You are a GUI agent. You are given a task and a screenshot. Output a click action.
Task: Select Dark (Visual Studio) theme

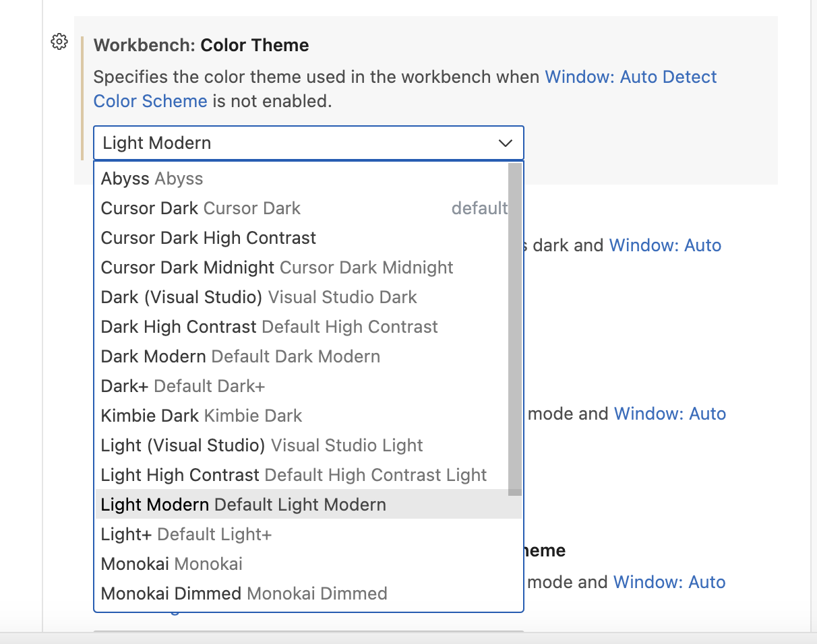(259, 297)
